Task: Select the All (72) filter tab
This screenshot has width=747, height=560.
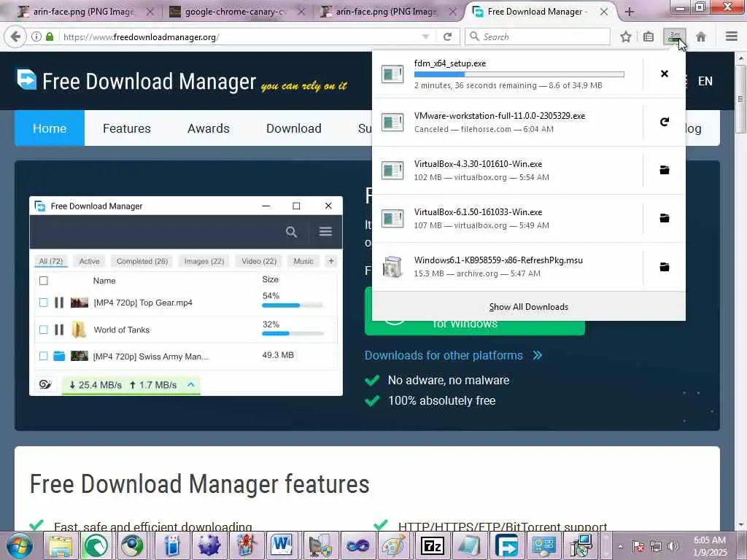Action: click(x=50, y=261)
